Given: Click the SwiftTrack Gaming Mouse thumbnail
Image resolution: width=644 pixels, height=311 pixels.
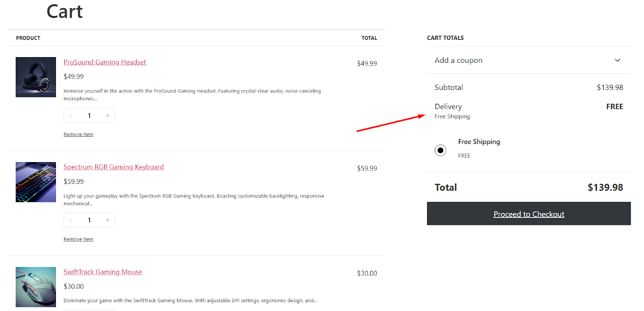Looking at the screenshot, I should pyautogui.click(x=36, y=287).
